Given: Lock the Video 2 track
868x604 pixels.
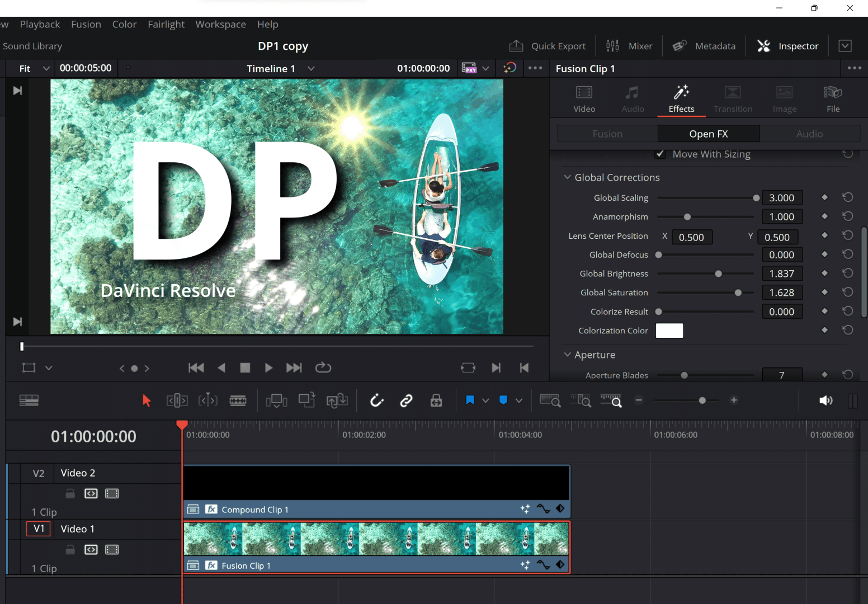Looking at the screenshot, I should coord(70,493).
